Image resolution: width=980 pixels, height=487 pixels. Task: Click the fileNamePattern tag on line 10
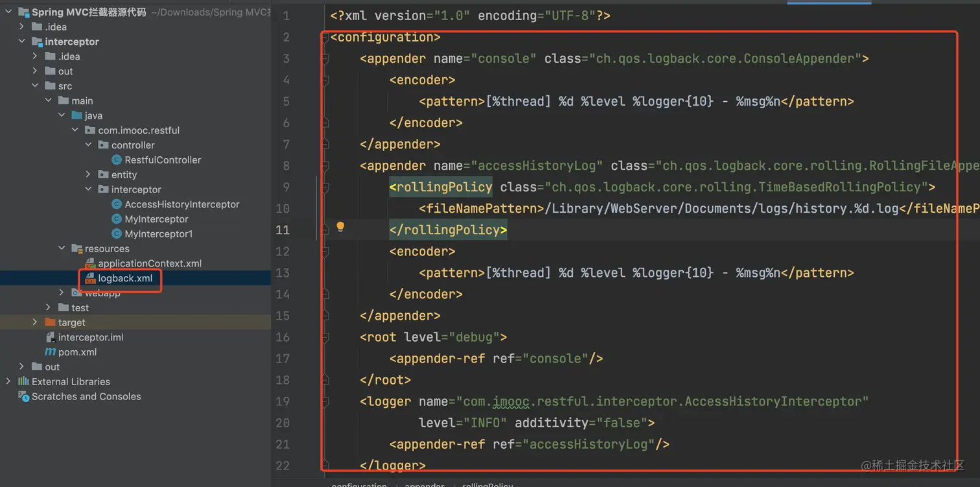(x=482, y=208)
